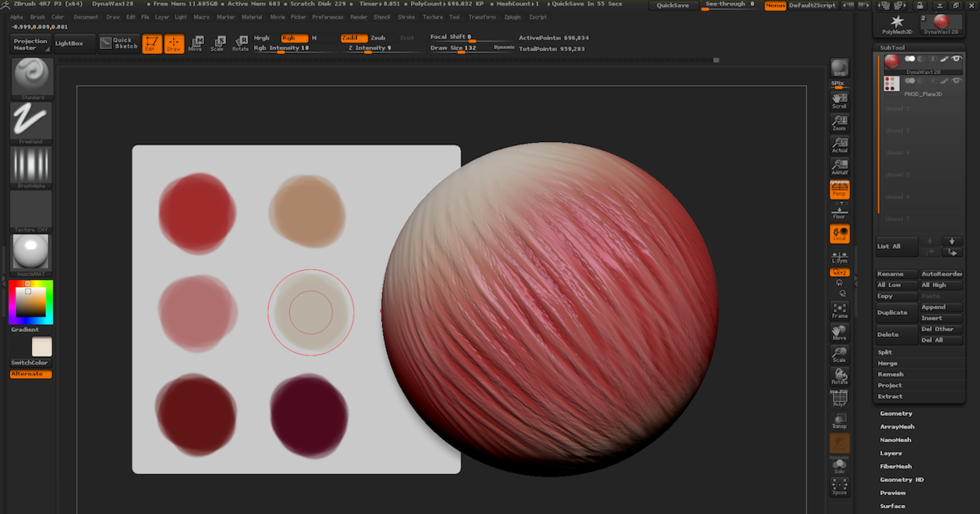This screenshot has height=514, width=980.
Task: Click QuickSave button
Action: point(673,5)
